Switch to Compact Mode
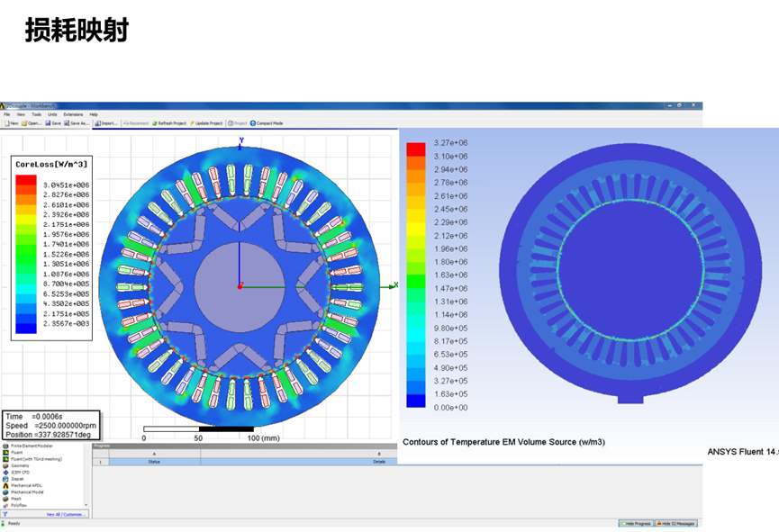The width and height of the screenshot is (779, 532). [267, 123]
